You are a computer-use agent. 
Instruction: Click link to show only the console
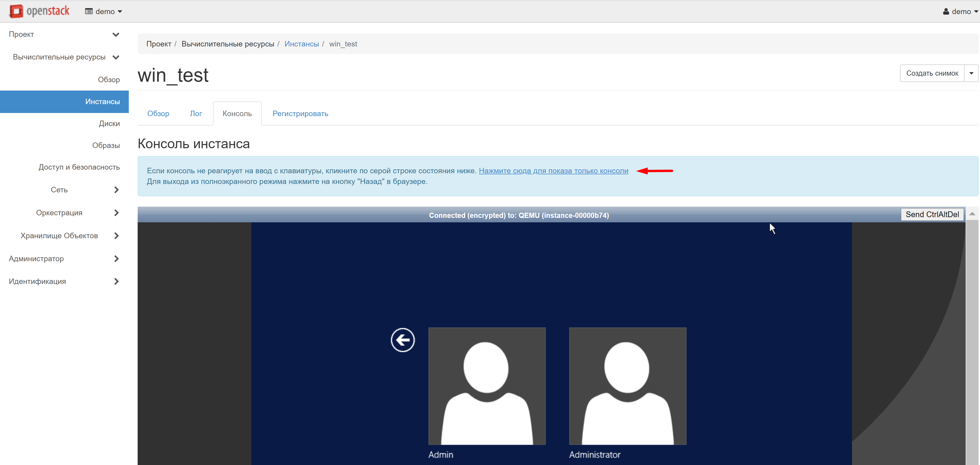click(553, 171)
